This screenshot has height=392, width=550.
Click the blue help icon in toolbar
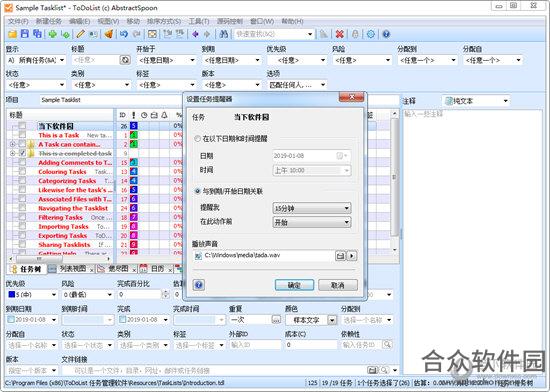coord(386,34)
